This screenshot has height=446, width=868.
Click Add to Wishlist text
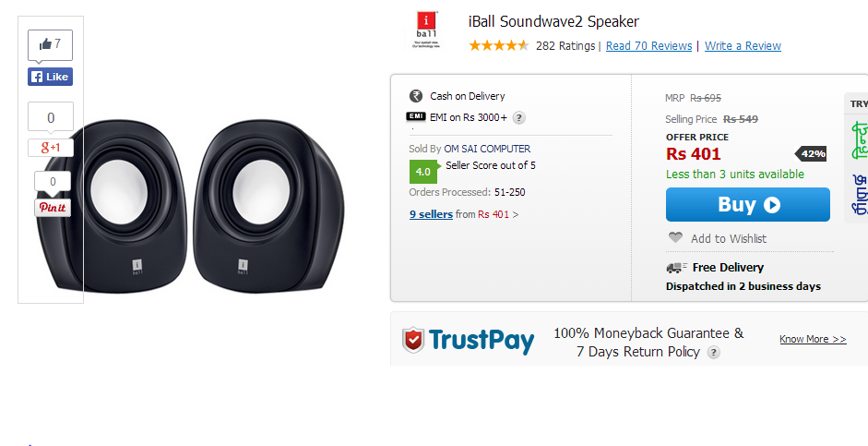[x=728, y=238]
